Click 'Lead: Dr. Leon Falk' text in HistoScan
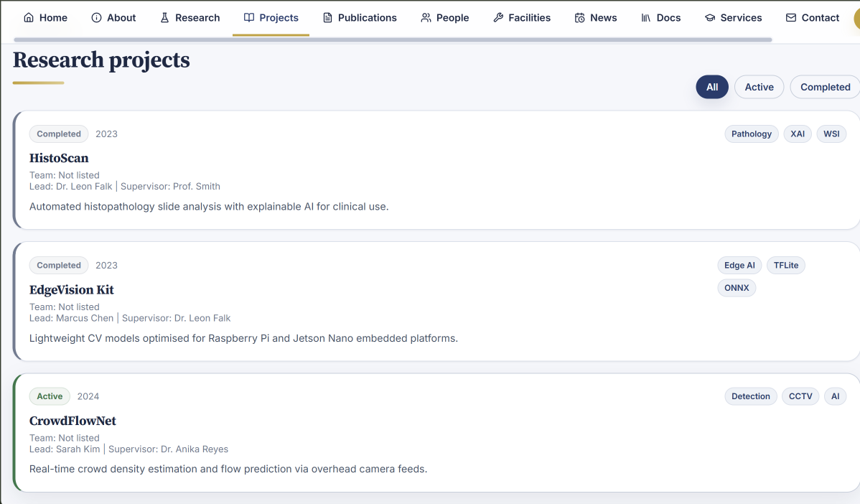This screenshot has width=860, height=504. [x=71, y=187]
